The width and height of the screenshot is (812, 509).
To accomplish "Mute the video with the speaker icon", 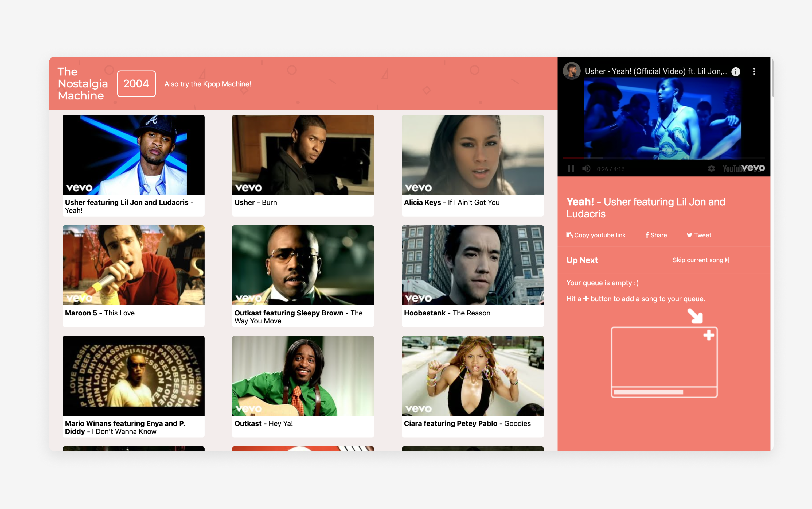I will pyautogui.click(x=586, y=169).
